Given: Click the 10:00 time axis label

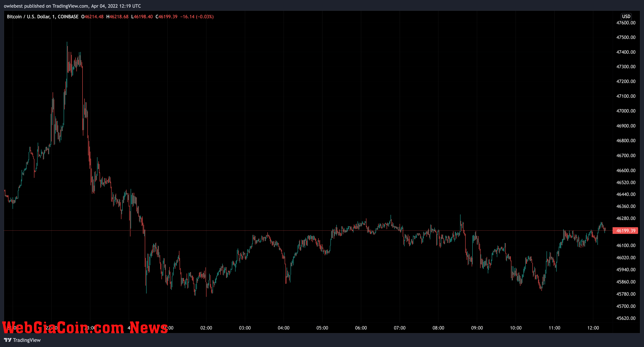Looking at the screenshot, I should [x=516, y=328].
